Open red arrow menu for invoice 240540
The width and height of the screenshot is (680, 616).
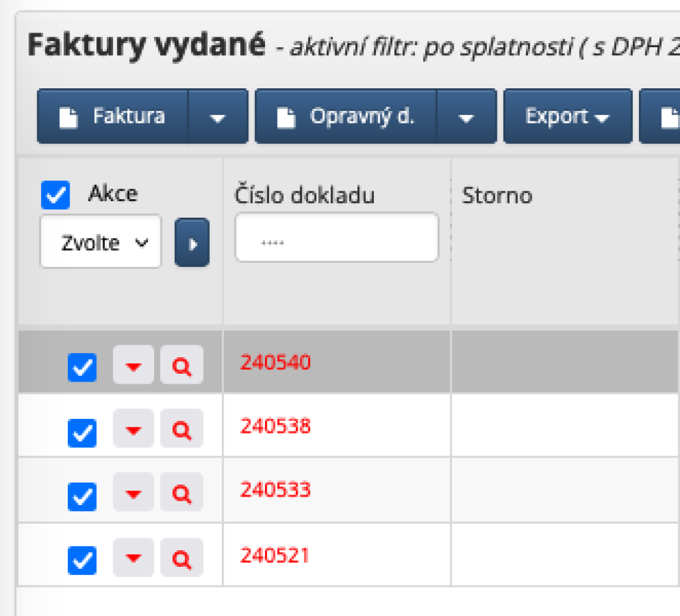pos(133,365)
